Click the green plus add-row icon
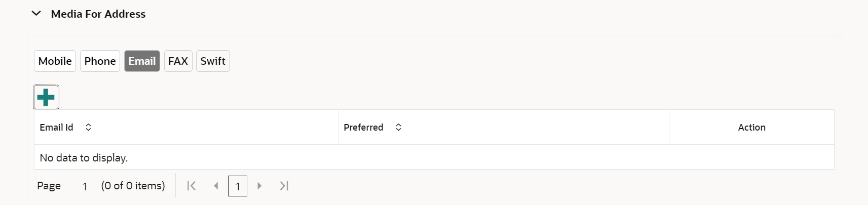The width and height of the screenshot is (868, 205). click(x=46, y=97)
